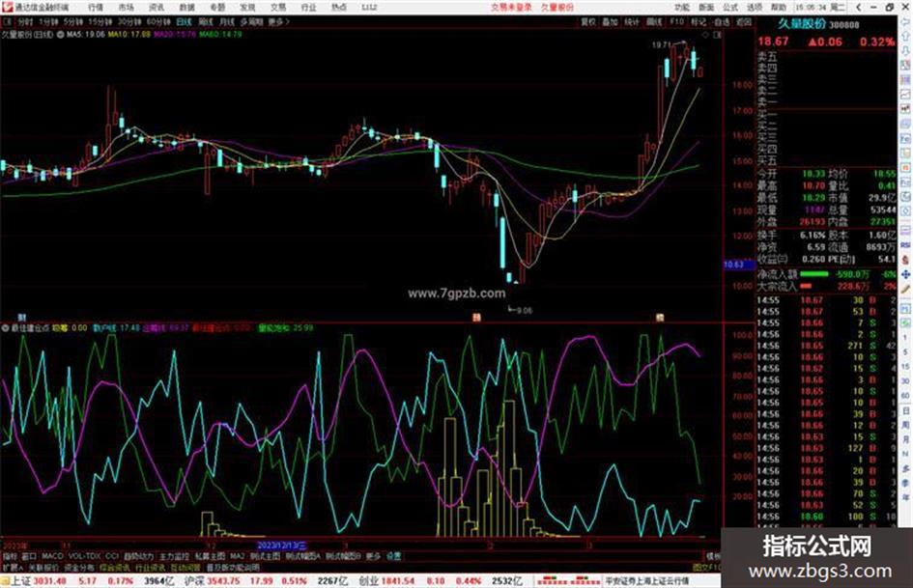Select the 月线 period tab

(x=226, y=21)
